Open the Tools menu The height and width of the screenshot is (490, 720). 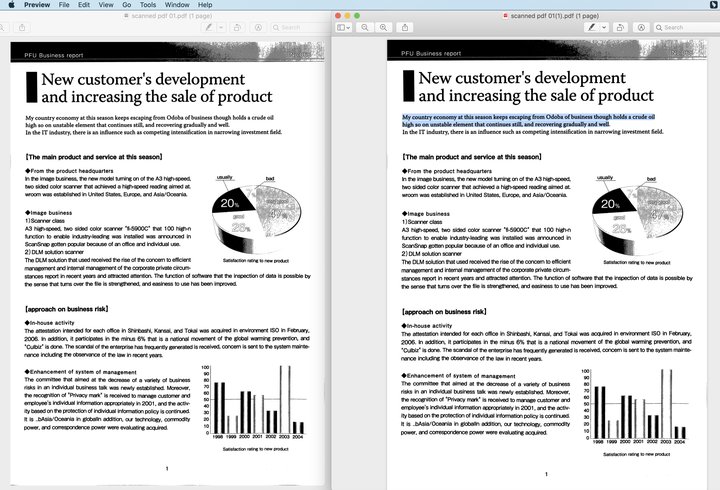click(x=148, y=5)
